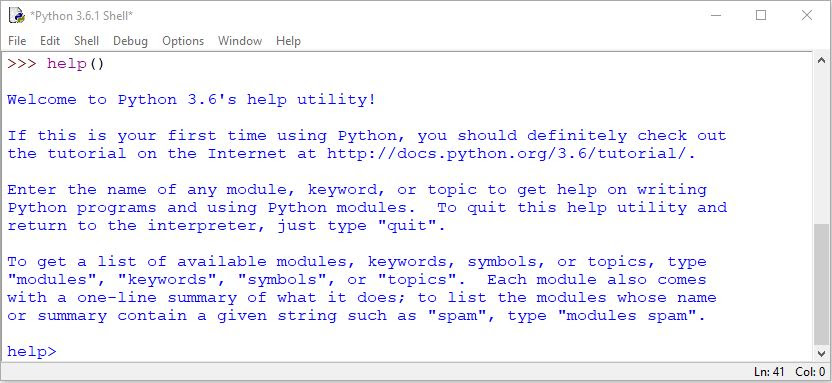Click the scrollbar down arrow
The image size is (832, 383).
821,353
